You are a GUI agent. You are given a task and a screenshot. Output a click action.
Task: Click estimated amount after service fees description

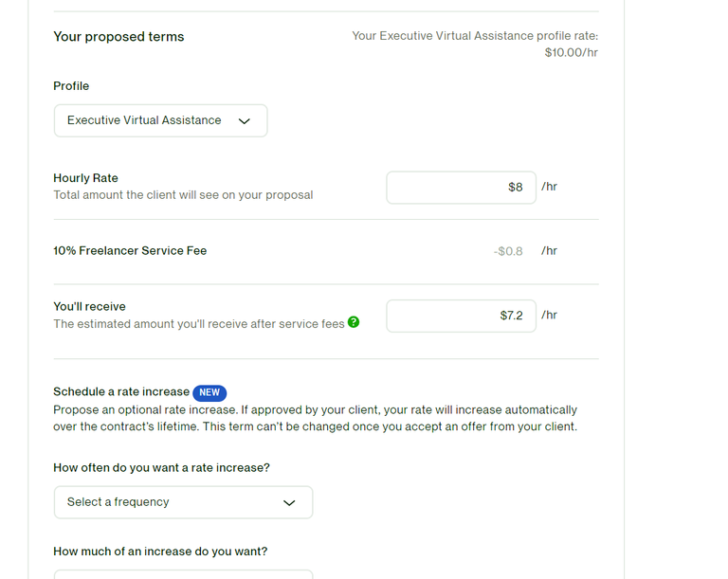pos(199,324)
